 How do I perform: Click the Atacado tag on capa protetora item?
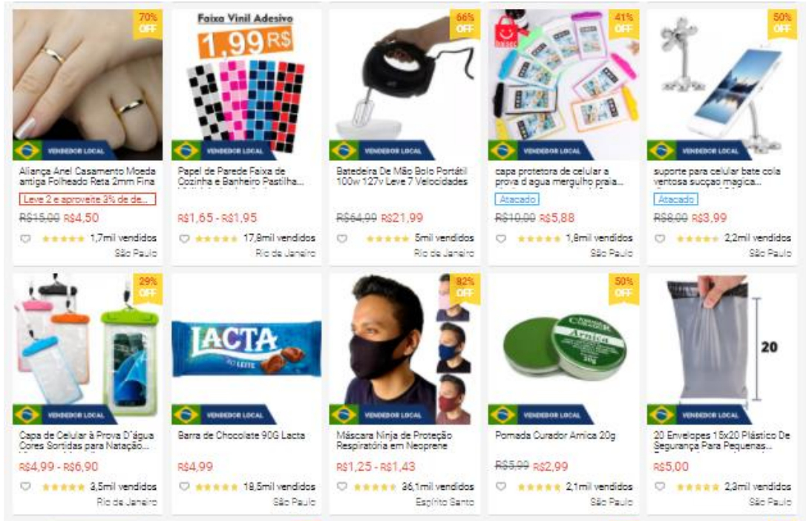(517, 200)
